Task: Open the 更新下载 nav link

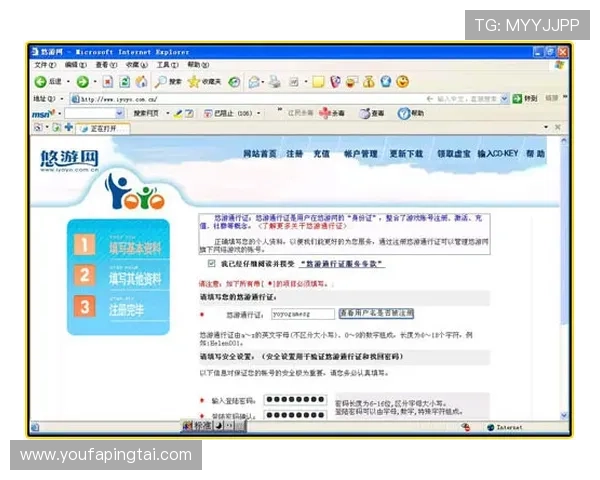Action: click(x=406, y=154)
